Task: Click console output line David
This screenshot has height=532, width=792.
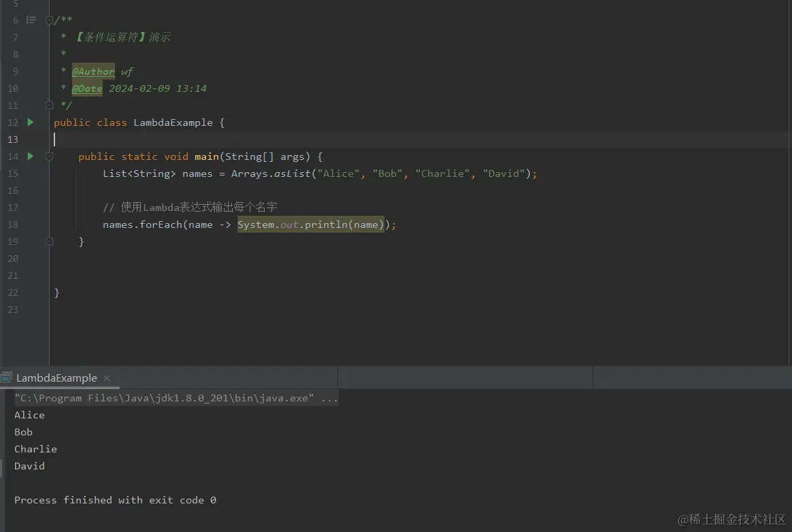Action: [x=29, y=466]
